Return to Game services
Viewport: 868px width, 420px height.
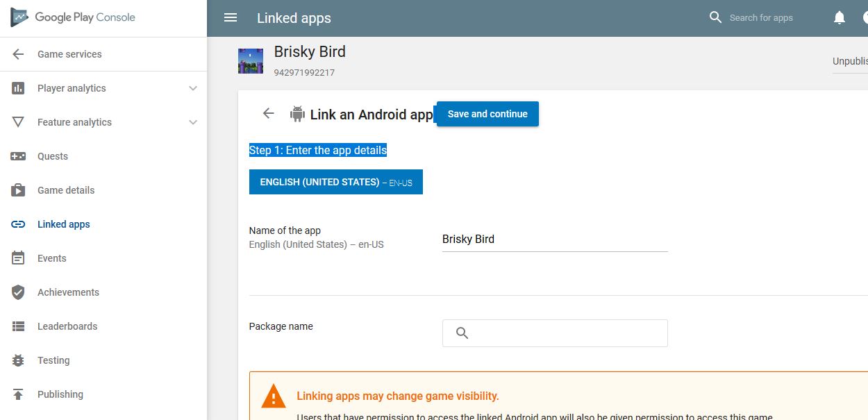(x=69, y=54)
